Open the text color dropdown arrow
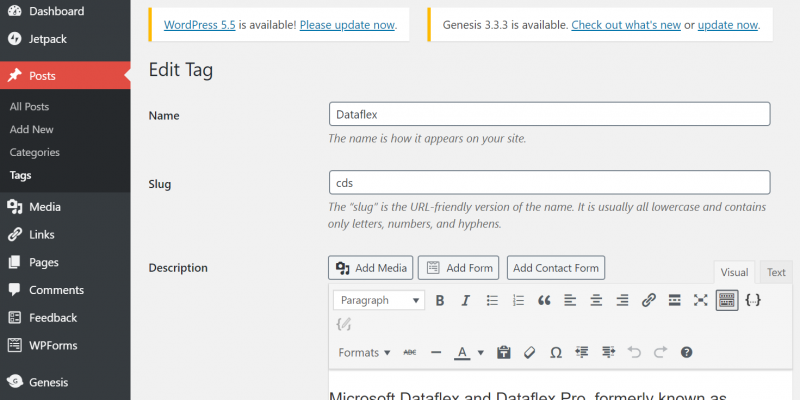 click(x=481, y=353)
